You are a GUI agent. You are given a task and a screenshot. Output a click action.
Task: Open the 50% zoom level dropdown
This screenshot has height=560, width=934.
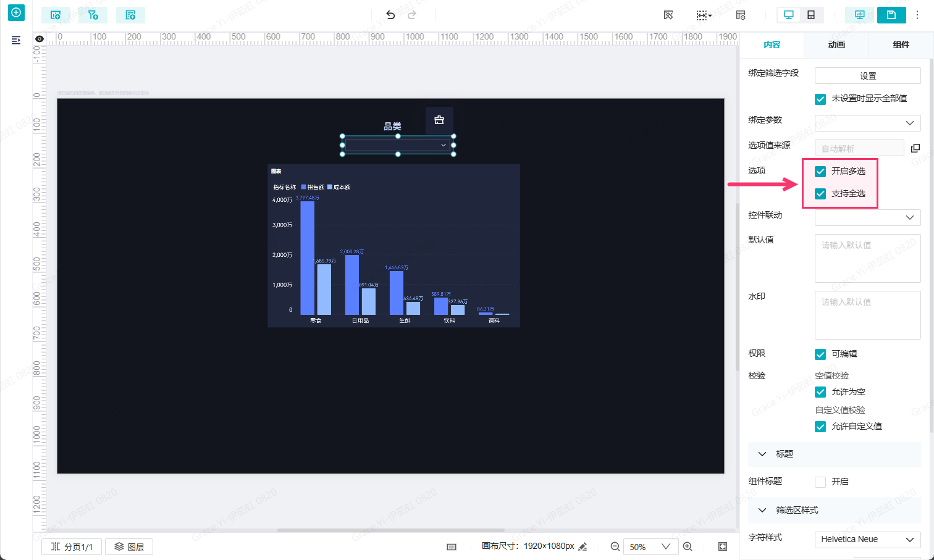[650, 546]
